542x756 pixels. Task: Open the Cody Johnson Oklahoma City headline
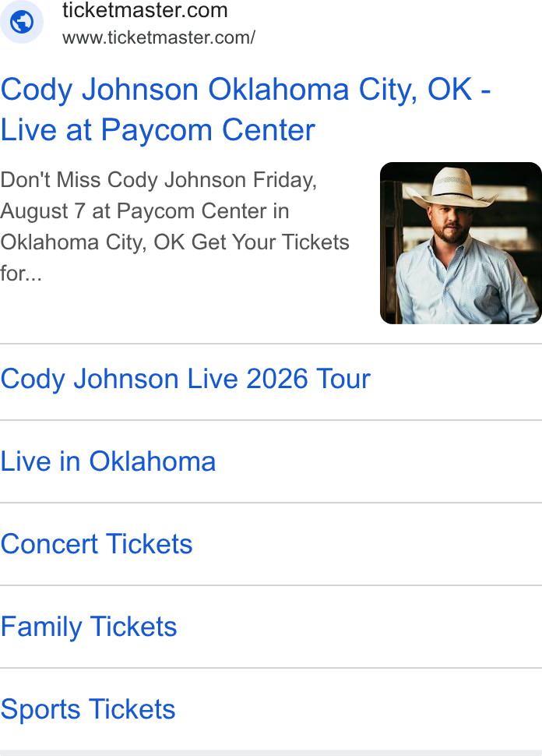[245, 109]
